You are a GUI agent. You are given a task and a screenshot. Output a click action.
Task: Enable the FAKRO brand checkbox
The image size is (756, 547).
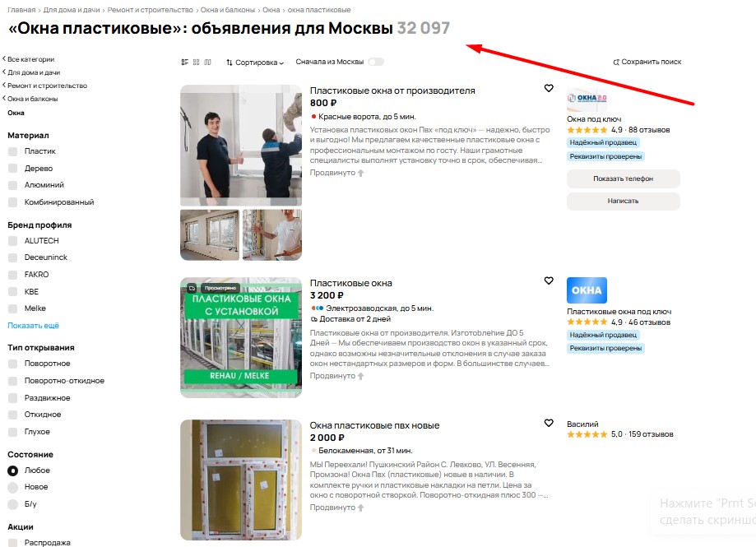click(13, 275)
